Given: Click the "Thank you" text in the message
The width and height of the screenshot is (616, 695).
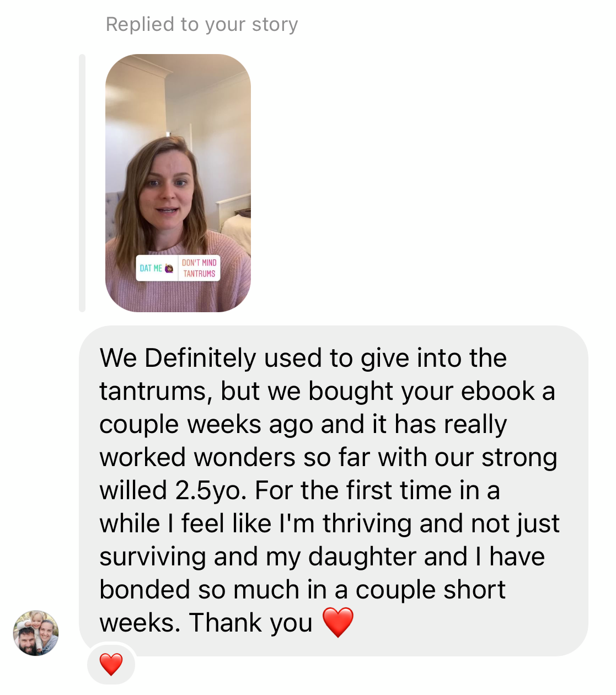Looking at the screenshot, I should tap(251, 623).
